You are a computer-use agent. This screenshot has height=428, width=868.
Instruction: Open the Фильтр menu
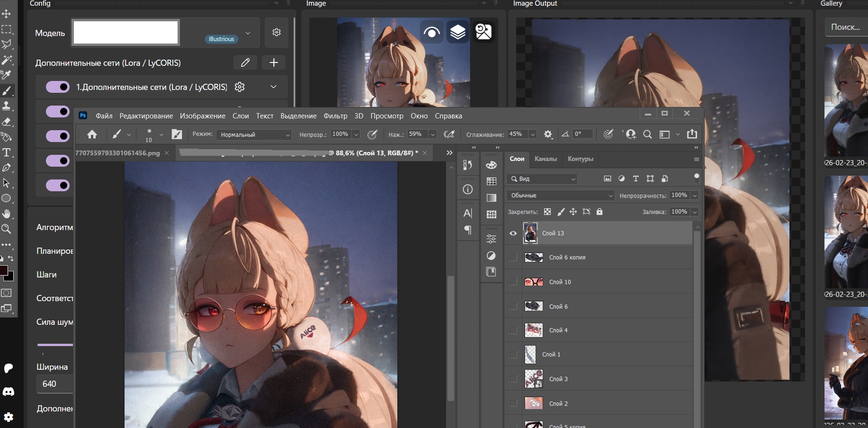[x=335, y=116]
